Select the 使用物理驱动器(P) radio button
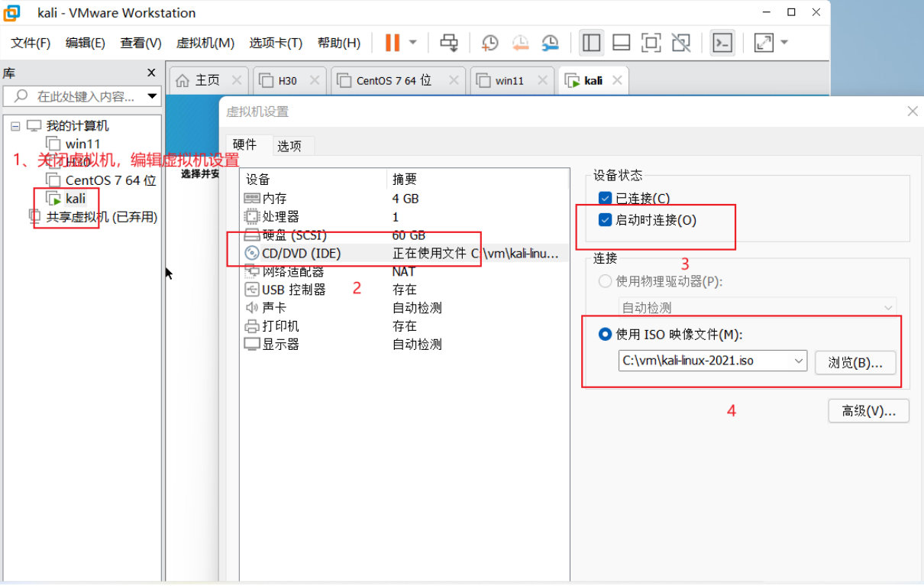The image size is (924, 586). tap(606, 281)
